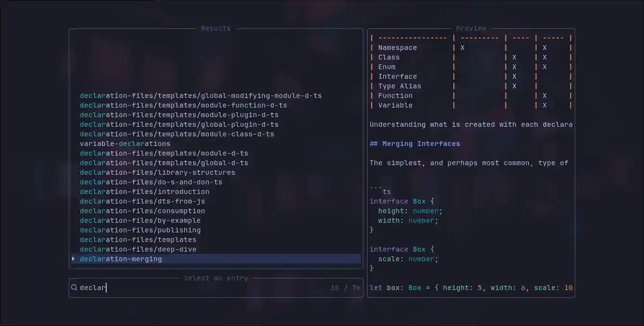
Task: Click the magnifying glass search icon
Action: [x=74, y=287]
